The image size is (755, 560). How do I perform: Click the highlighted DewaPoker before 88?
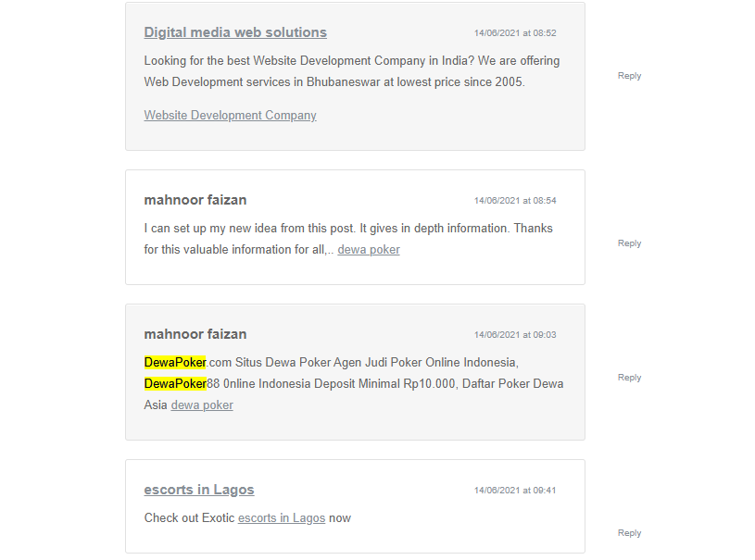(x=175, y=383)
